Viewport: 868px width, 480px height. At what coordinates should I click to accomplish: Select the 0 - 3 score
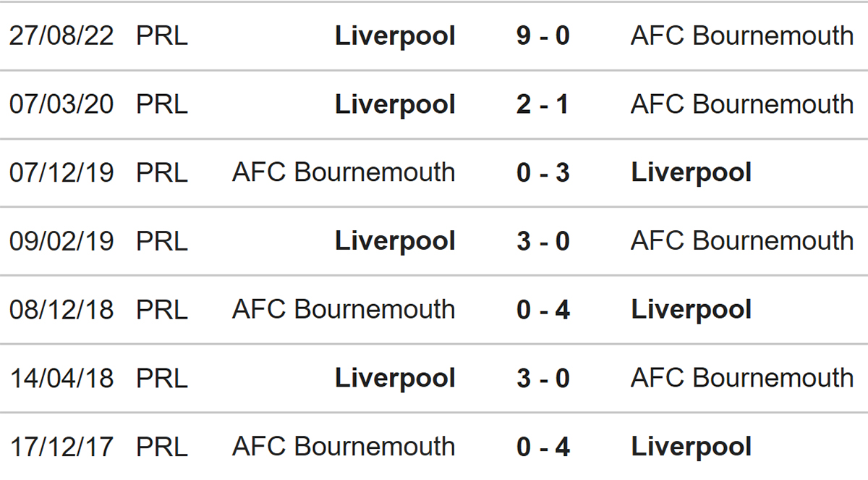click(x=542, y=173)
